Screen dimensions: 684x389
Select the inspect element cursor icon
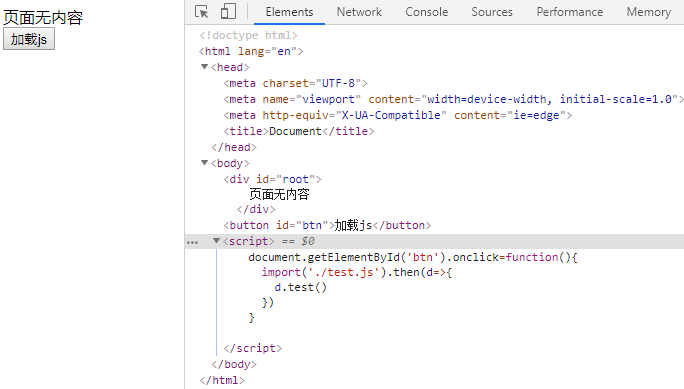(x=202, y=12)
